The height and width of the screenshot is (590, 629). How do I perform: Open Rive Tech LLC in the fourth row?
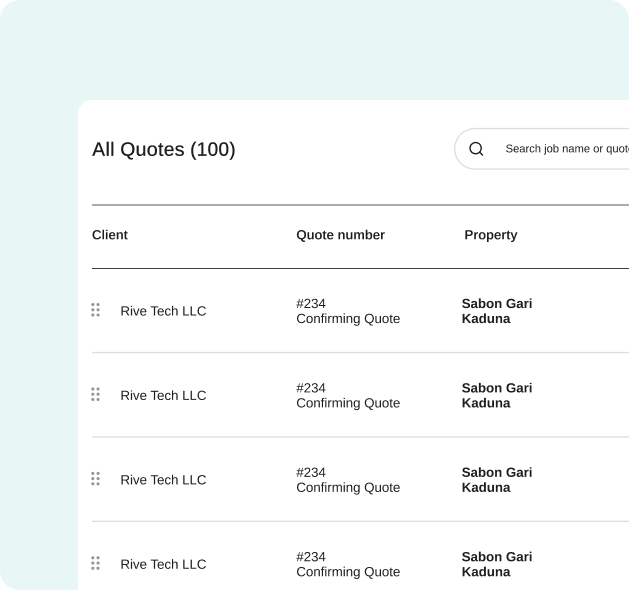163,564
